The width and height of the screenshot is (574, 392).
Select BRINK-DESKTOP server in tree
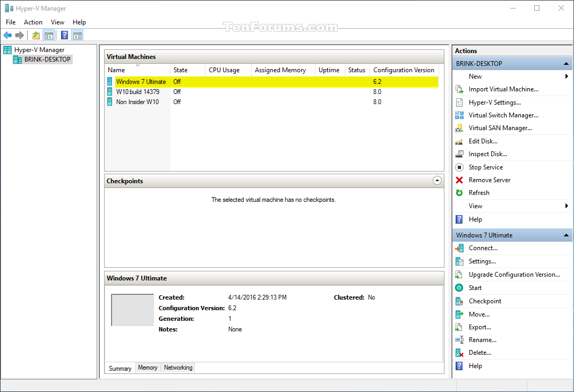[47, 59]
